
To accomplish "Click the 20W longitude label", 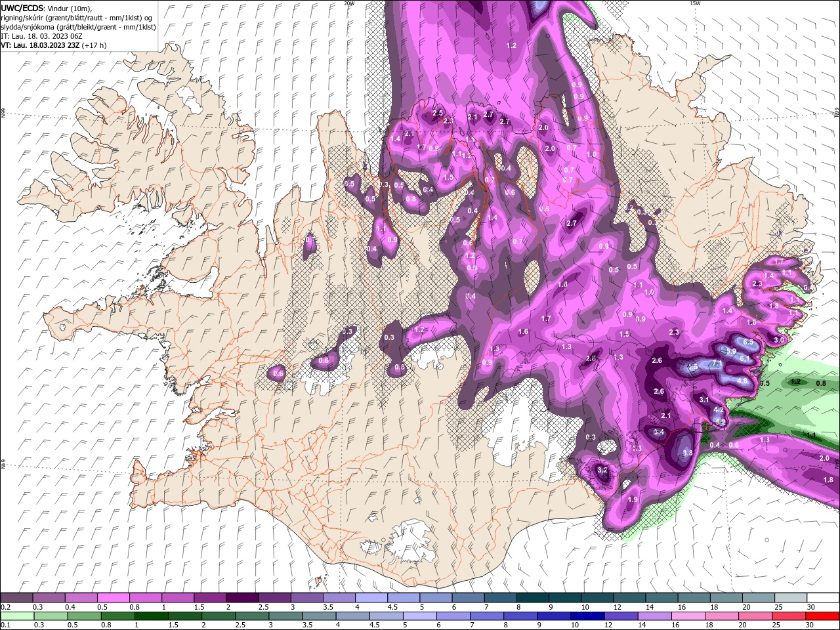I will tap(349, 3).
